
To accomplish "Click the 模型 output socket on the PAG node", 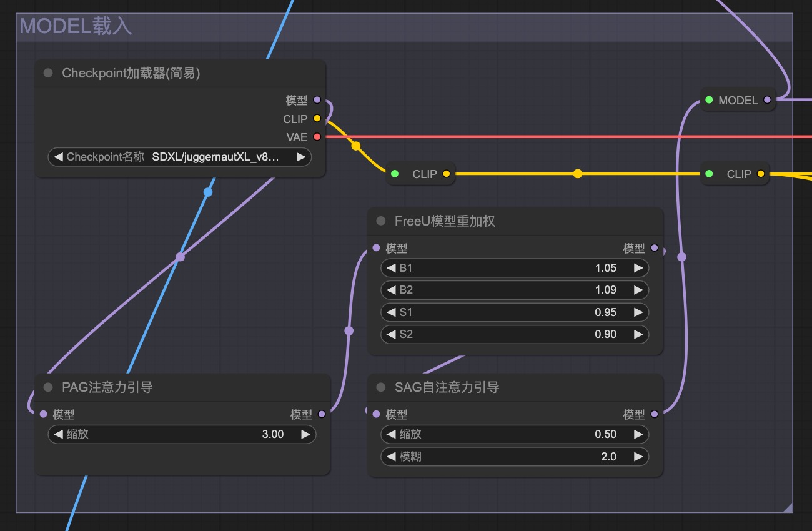I will point(322,414).
